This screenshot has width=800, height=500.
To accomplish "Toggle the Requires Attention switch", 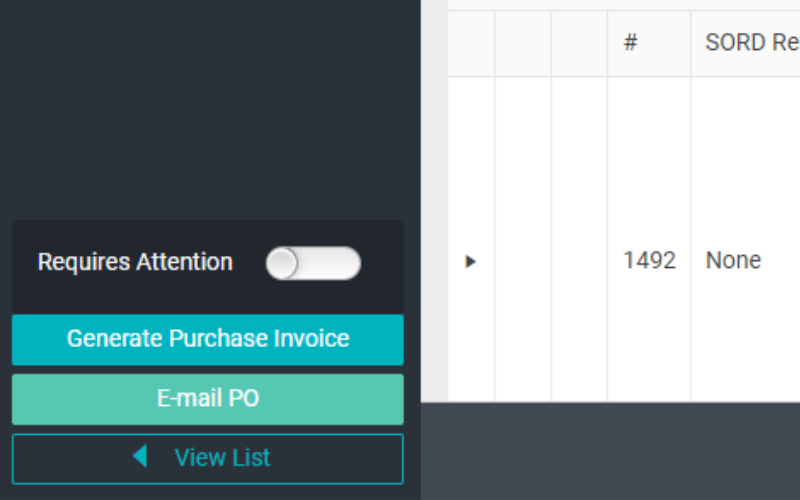I will tap(313, 263).
